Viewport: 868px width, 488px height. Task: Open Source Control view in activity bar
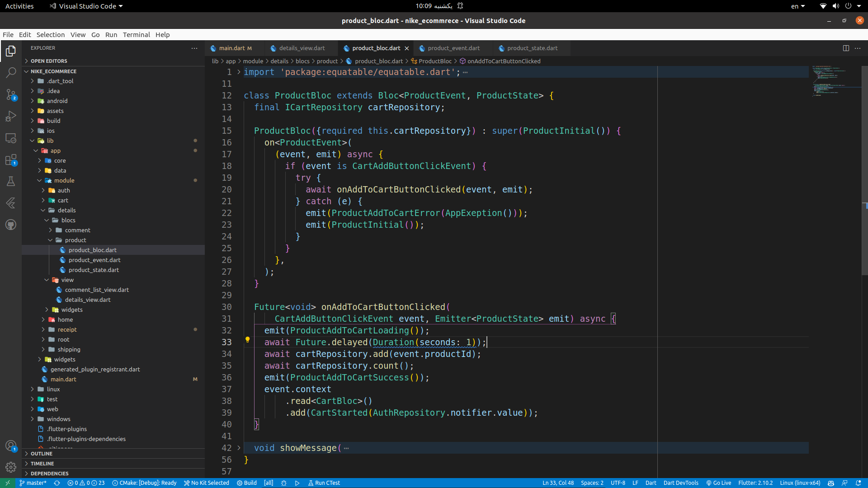[x=11, y=94]
